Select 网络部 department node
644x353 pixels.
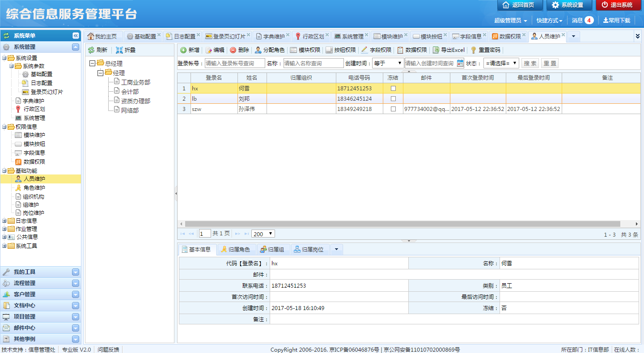pos(130,110)
